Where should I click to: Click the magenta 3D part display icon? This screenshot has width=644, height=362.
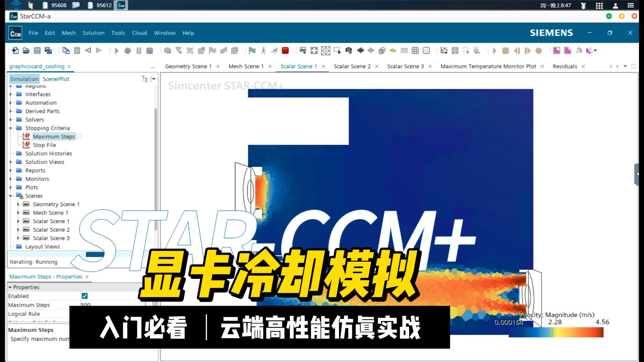tap(590, 51)
